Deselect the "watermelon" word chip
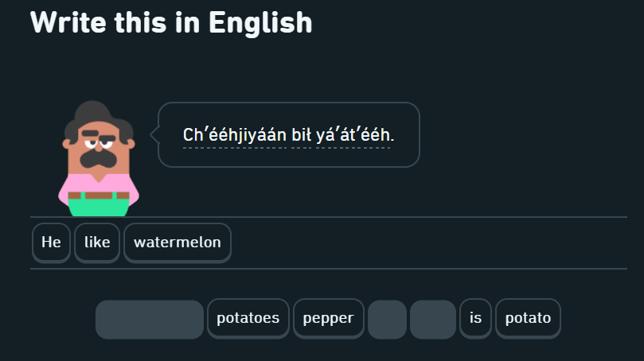Screen dimensions: 644x361 pyautogui.click(x=178, y=243)
